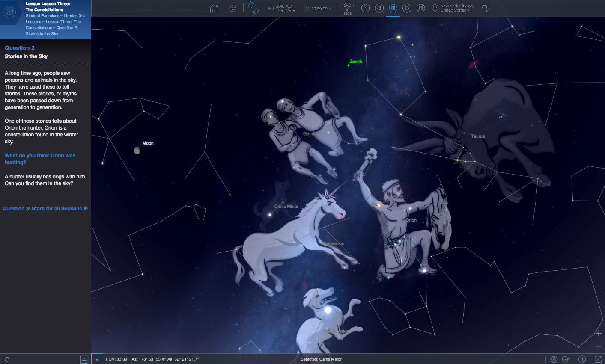The height and width of the screenshot is (364, 605).
Task: Select the hand pan tool
Action: (251, 5)
